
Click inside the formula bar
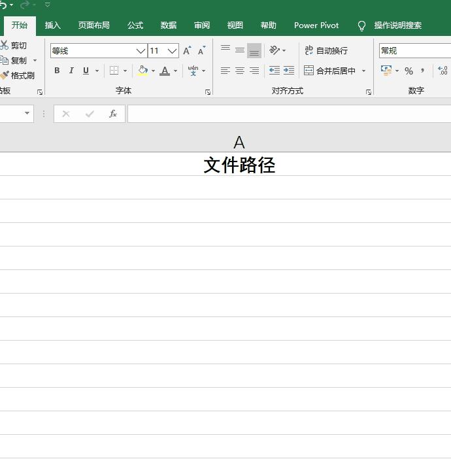[x=290, y=114]
